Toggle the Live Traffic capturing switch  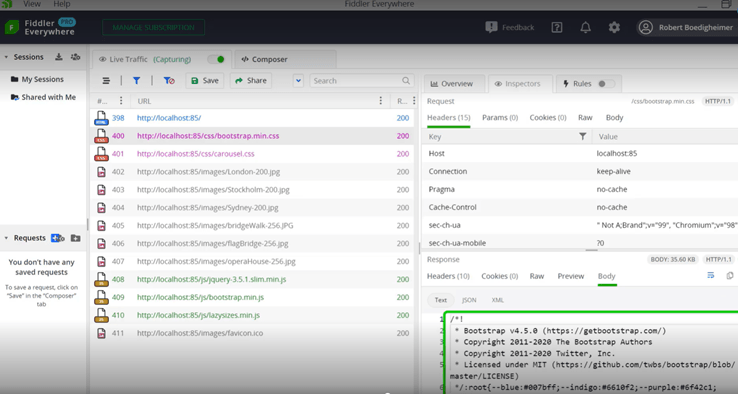217,59
